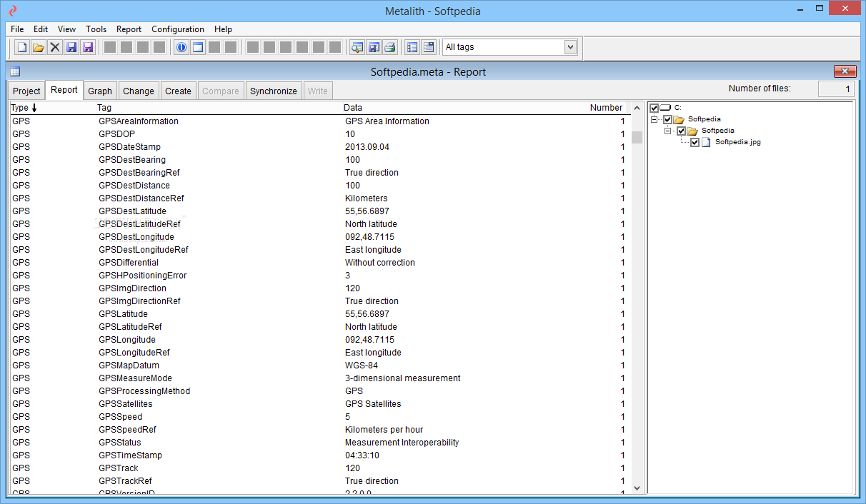Screen dimensions: 866x504
Task: Open the Tools menu
Action: coord(96,29)
